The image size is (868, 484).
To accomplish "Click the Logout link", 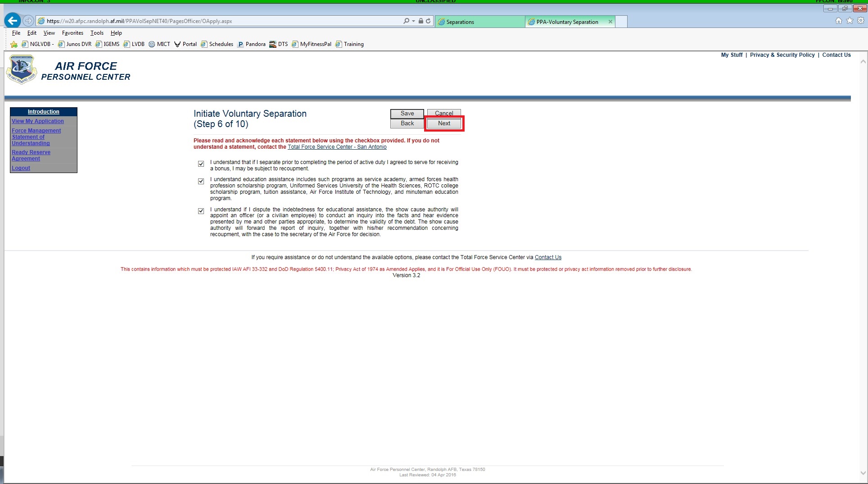I will [21, 168].
